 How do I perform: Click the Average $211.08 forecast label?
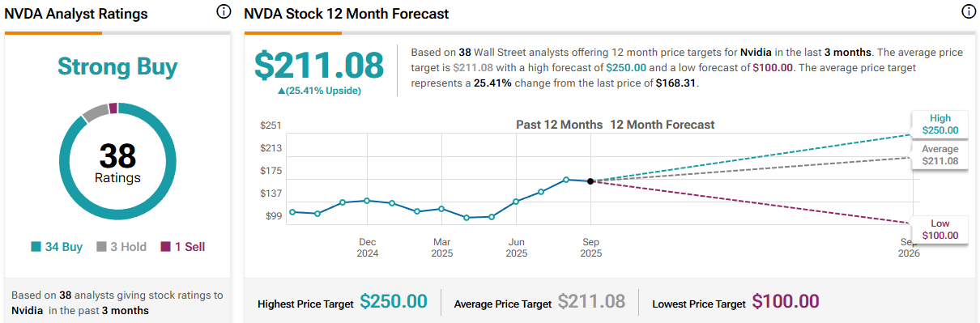pos(940,155)
